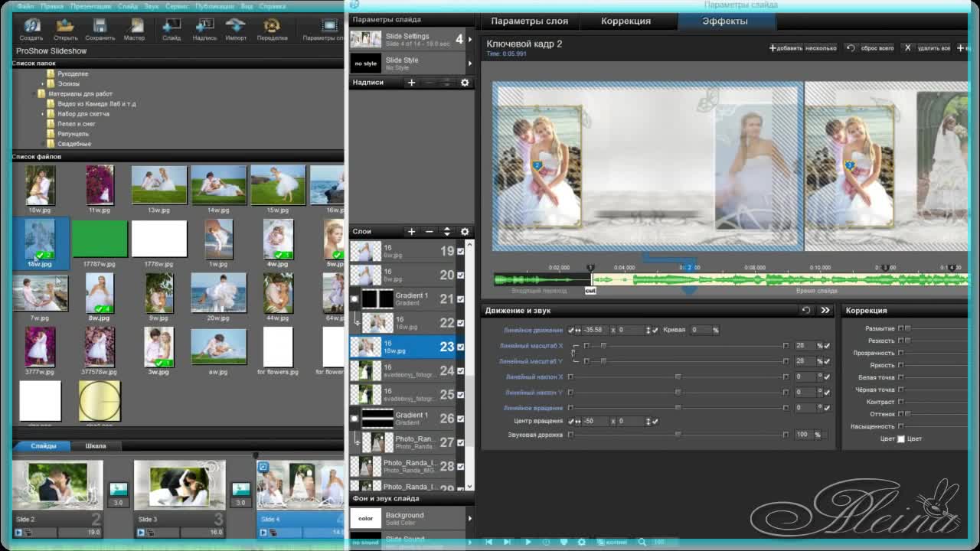Add a caption with the Надписи plus icon
Screen dimensions: 980x551
pos(411,83)
